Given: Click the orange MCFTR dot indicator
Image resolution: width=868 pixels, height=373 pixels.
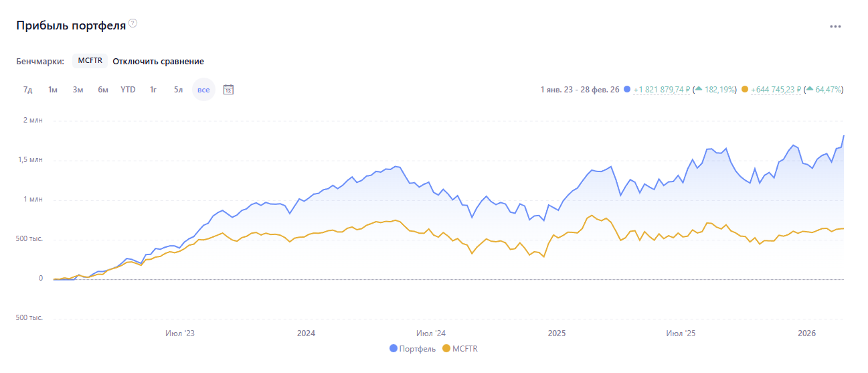Looking at the screenshot, I should pos(745,89).
